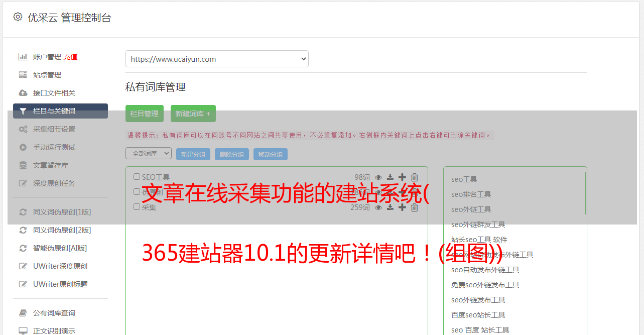
Task: Click the cloud upload icon for 接口文件相关
Action: pyautogui.click(x=23, y=93)
